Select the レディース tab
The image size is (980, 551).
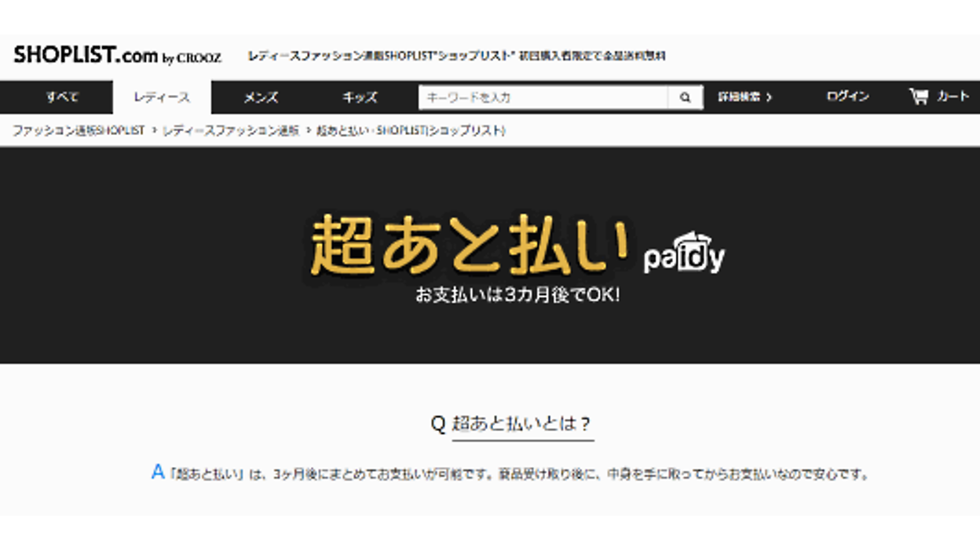[162, 97]
